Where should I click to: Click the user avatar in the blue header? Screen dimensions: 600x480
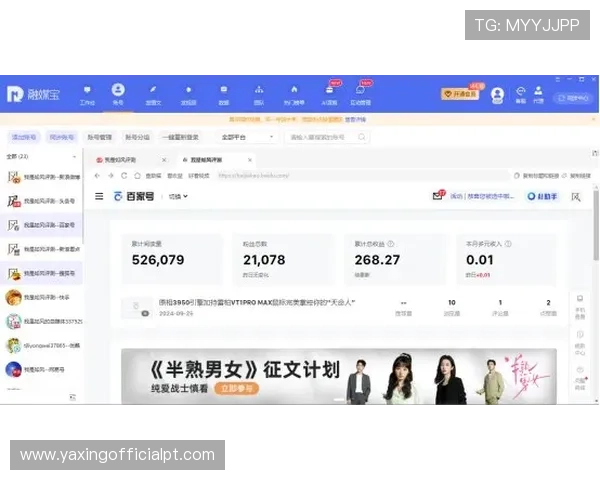point(497,95)
